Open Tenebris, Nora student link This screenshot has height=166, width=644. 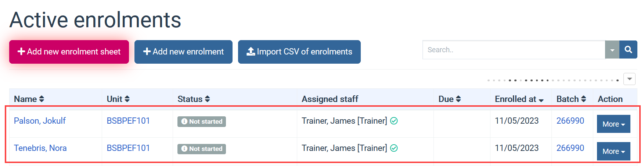pos(40,148)
